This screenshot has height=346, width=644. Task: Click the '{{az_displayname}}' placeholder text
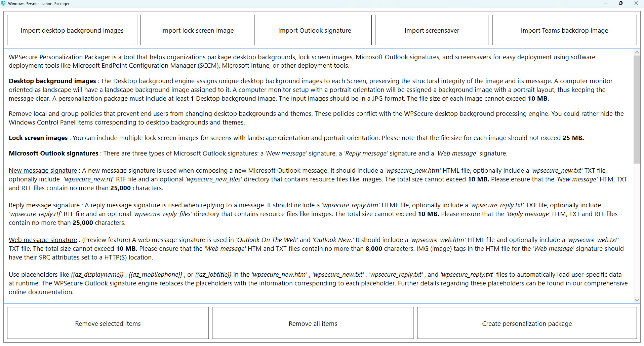coord(97,275)
